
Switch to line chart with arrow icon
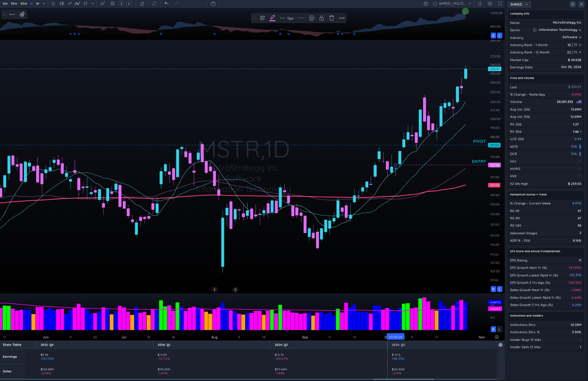pos(69,4)
